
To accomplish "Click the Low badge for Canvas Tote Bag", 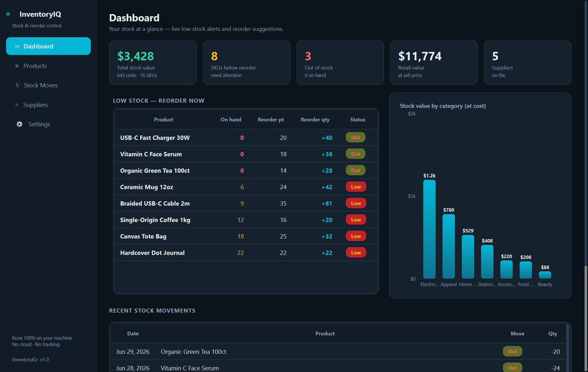I will click(x=356, y=236).
